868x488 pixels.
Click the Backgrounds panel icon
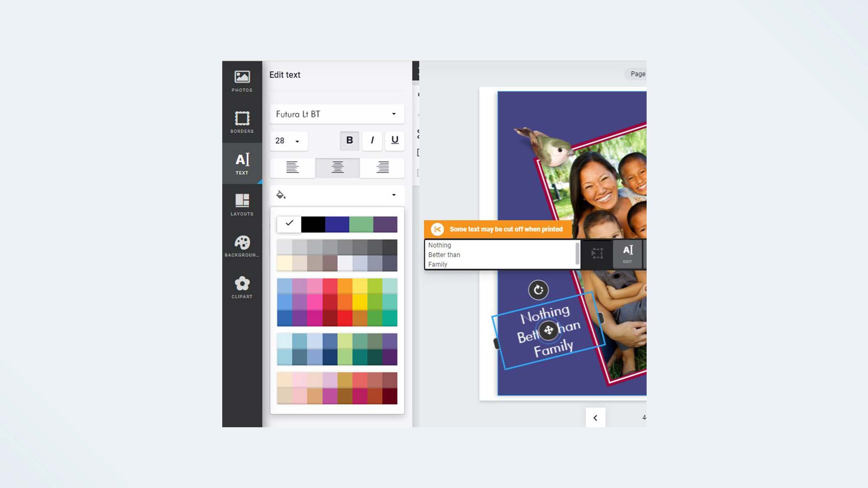242,246
